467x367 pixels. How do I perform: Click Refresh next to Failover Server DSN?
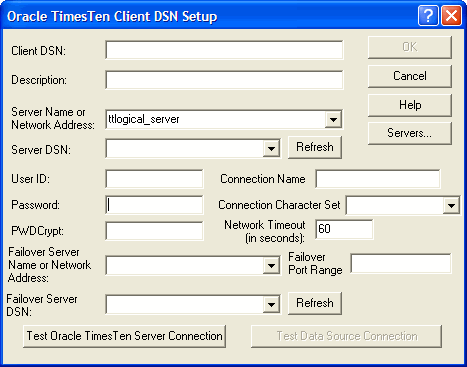(315, 303)
